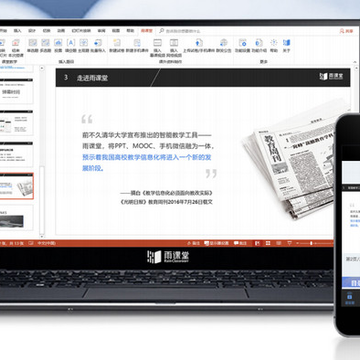This screenshot has height=360, width=360.
Task: Open the 设计 ribbon tab
Action: 32,31
